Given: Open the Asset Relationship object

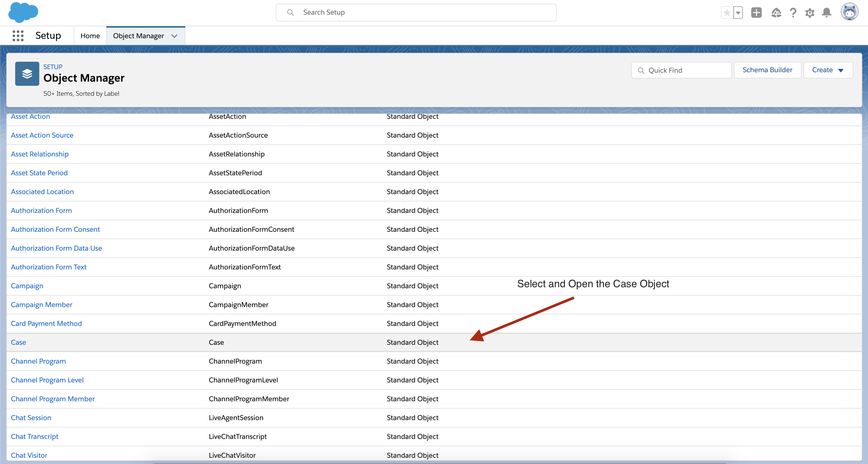Looking at the screenshot, I should (40, 154).
